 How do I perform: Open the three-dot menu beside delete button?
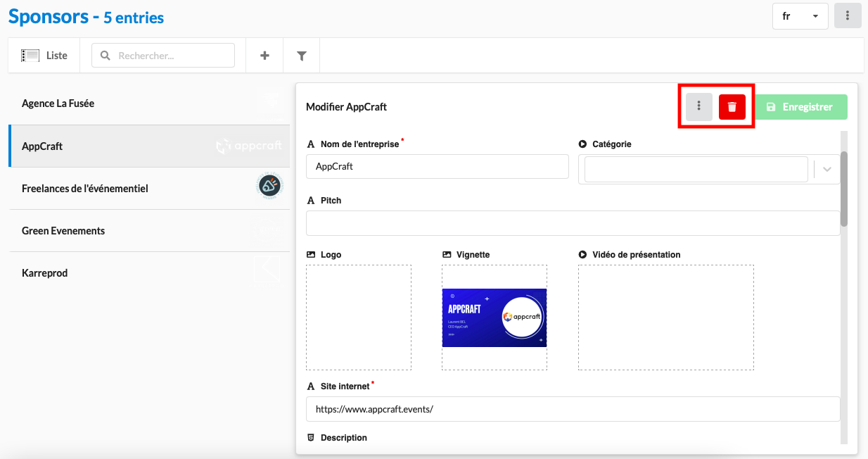[698, 107]
